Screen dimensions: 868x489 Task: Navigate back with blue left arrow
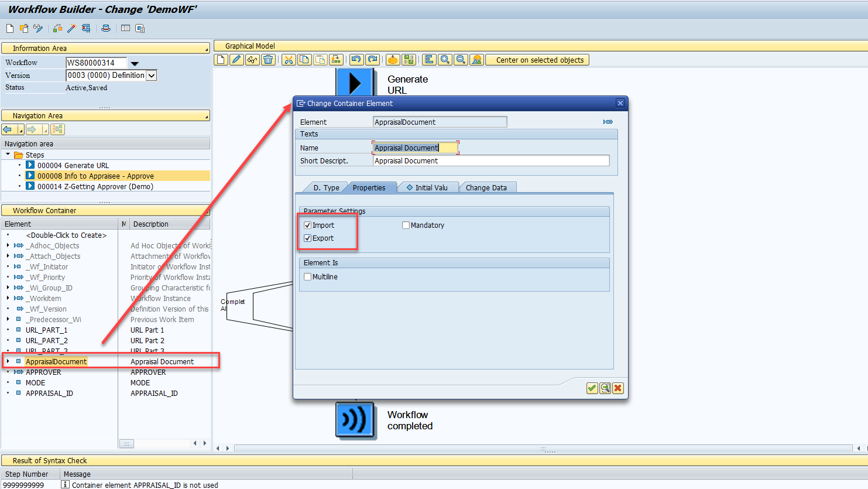coord(8,129)
